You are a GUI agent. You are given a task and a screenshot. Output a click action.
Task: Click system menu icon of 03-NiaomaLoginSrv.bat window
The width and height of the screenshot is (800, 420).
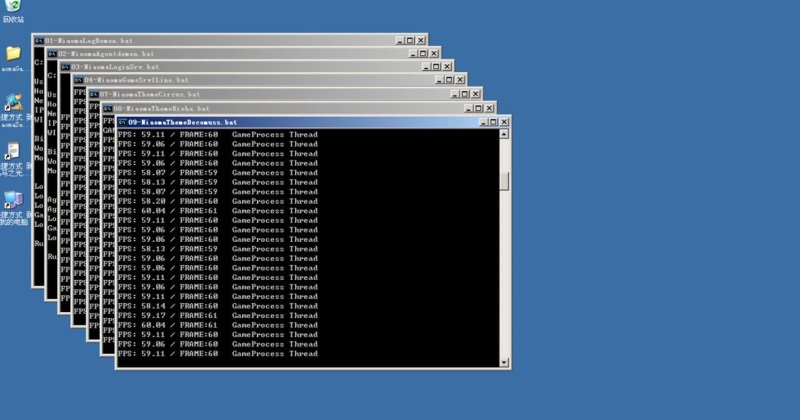65,66
